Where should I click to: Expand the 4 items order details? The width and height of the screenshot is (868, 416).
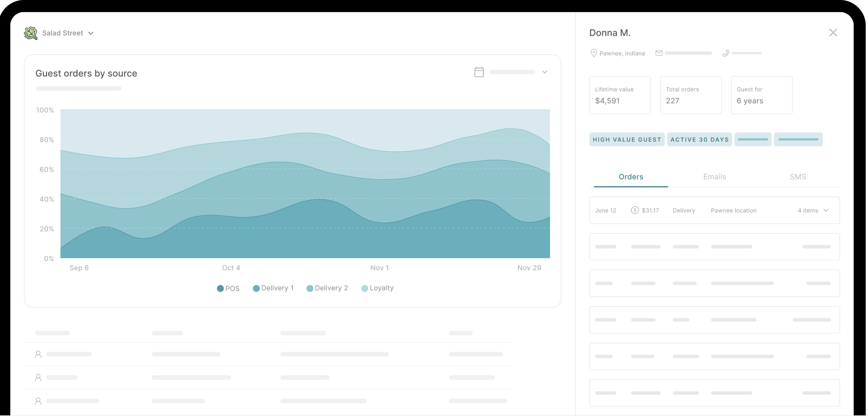click(x=826, y=210)
